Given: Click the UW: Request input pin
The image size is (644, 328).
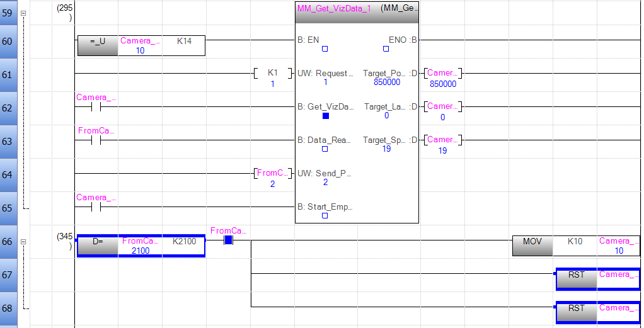Looking at the screenshot, I should tap(325, 74).
